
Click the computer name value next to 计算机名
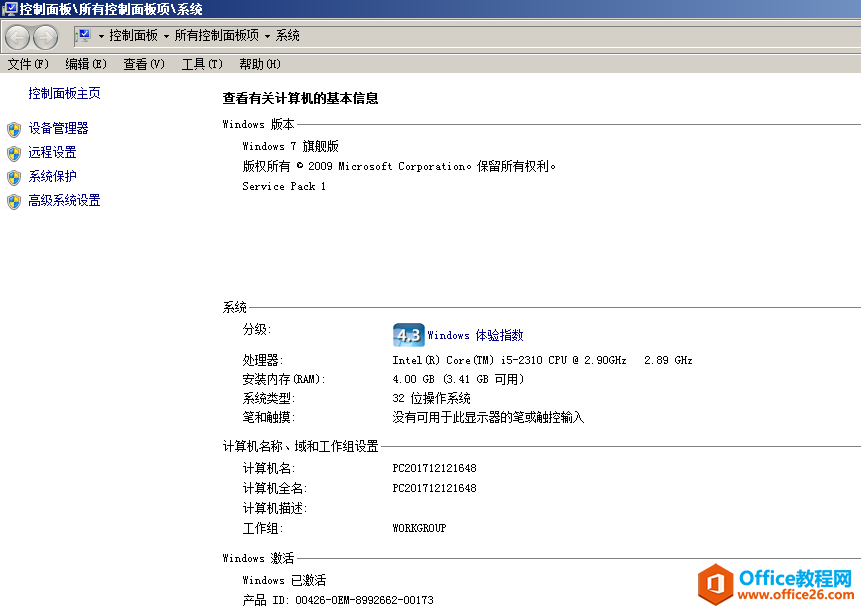[434, 468]
